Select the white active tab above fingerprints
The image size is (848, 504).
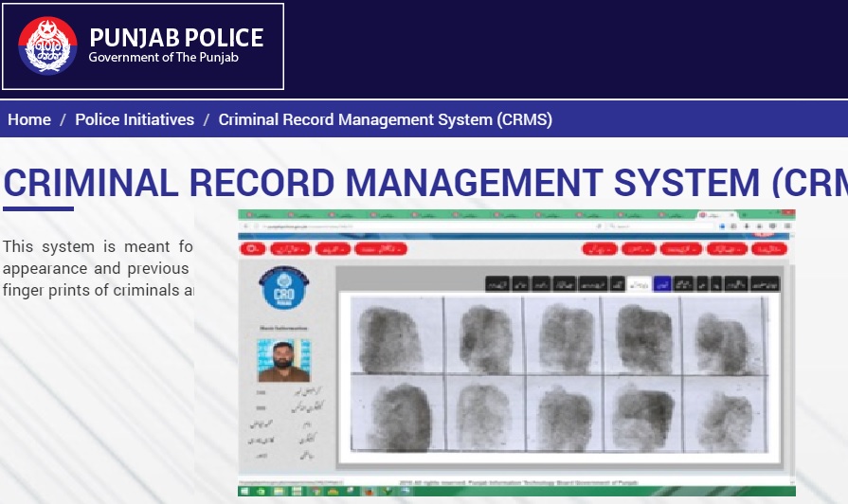point(640,283)
